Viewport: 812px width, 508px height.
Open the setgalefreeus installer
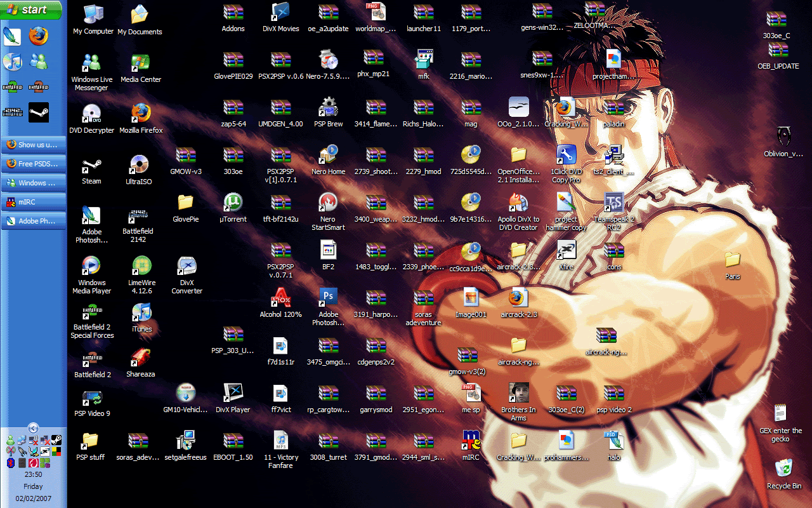(185, 445)
